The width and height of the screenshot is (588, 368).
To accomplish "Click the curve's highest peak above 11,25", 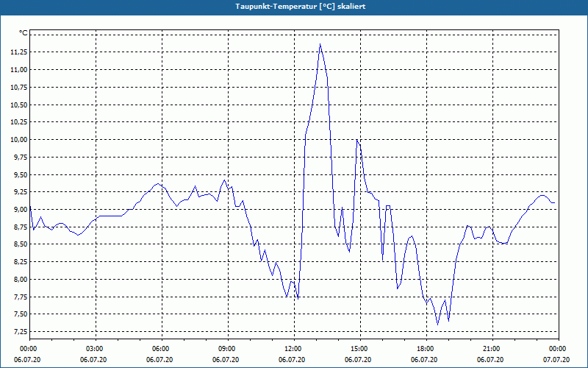I will point(320,44).
